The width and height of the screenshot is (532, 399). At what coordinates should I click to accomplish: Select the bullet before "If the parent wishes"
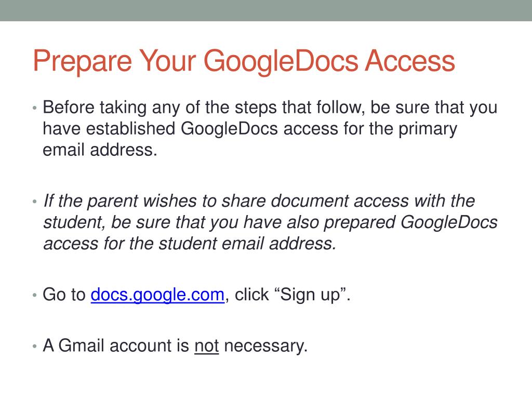tap(34, 202)
